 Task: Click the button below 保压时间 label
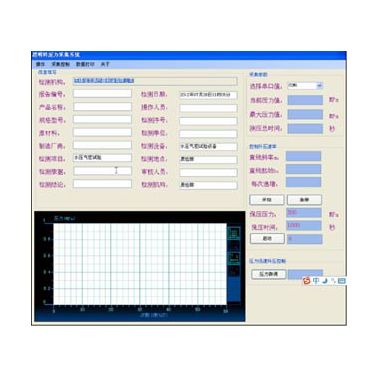click(267, 239)
